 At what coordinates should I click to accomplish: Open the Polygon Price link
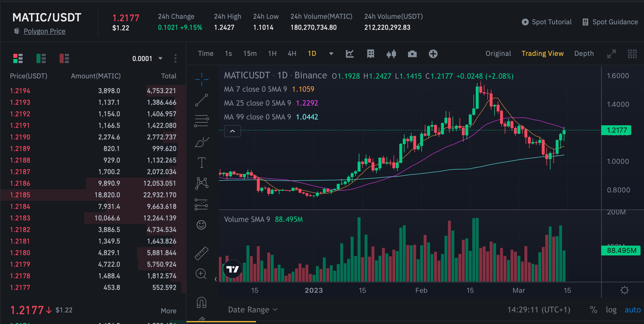coord(45,31)
